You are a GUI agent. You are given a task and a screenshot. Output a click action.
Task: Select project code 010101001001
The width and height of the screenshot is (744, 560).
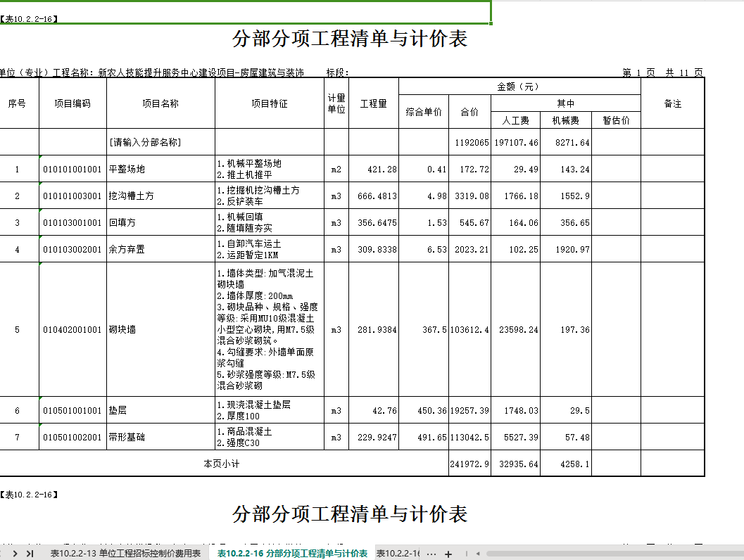coord(72,170)
